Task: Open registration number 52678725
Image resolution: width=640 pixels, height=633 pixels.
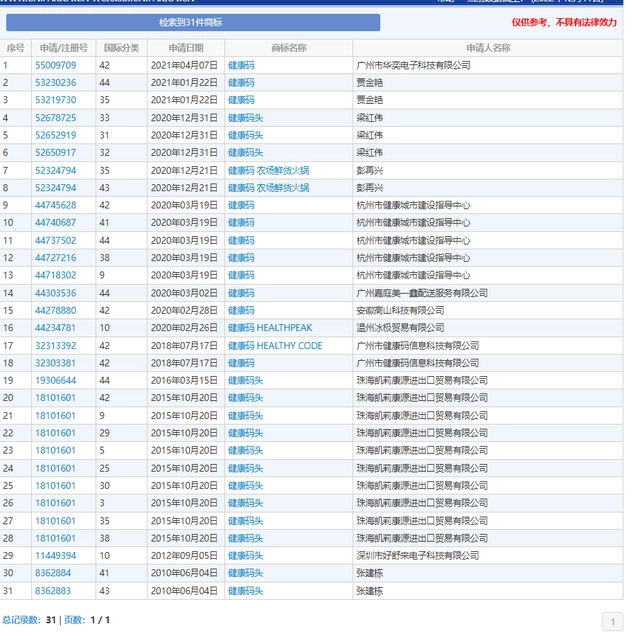Action: (x=56, y=118)
